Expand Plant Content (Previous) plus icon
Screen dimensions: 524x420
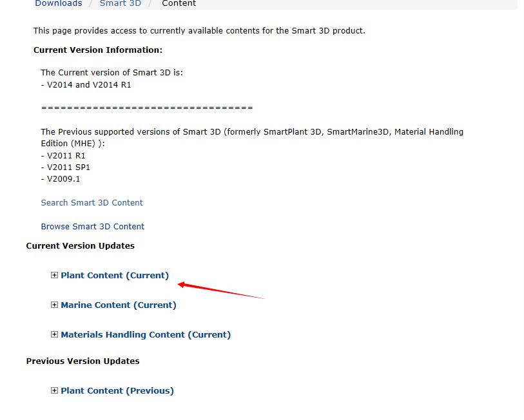pos(54,390)
